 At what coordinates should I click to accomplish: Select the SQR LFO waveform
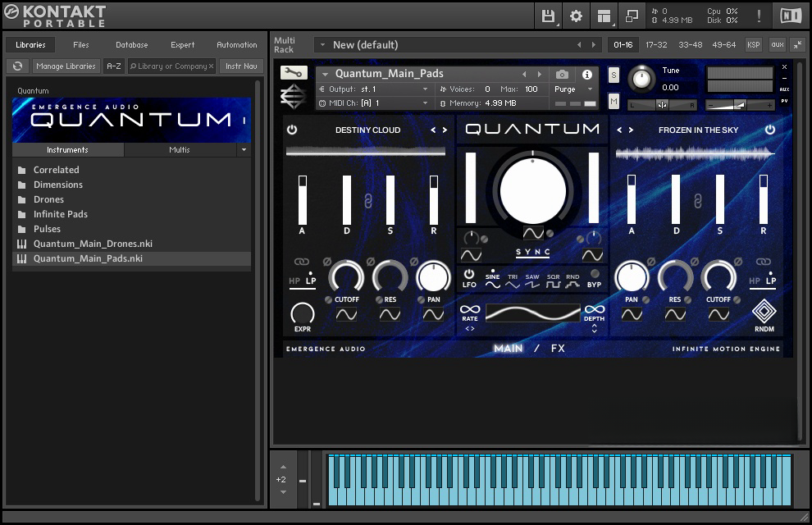(x=553, y=281)
